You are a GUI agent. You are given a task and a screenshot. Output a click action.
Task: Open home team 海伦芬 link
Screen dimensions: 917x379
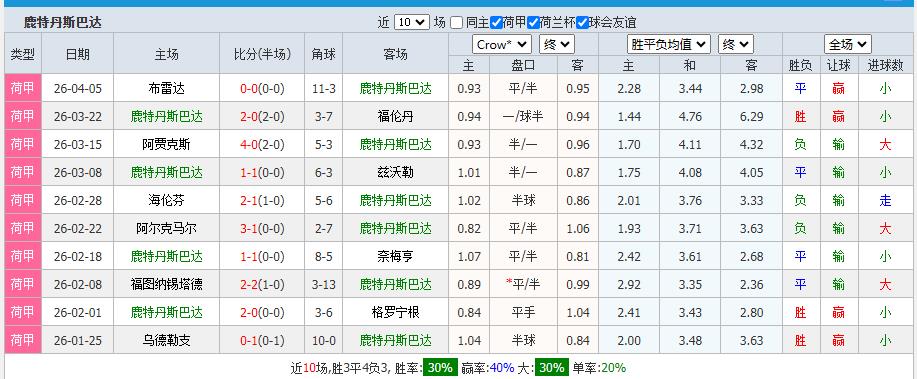tap(167, 201)
